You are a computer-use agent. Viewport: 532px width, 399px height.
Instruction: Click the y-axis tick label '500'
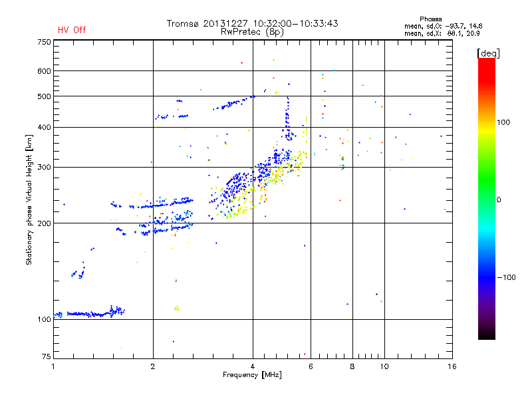[x=44, y=96]
